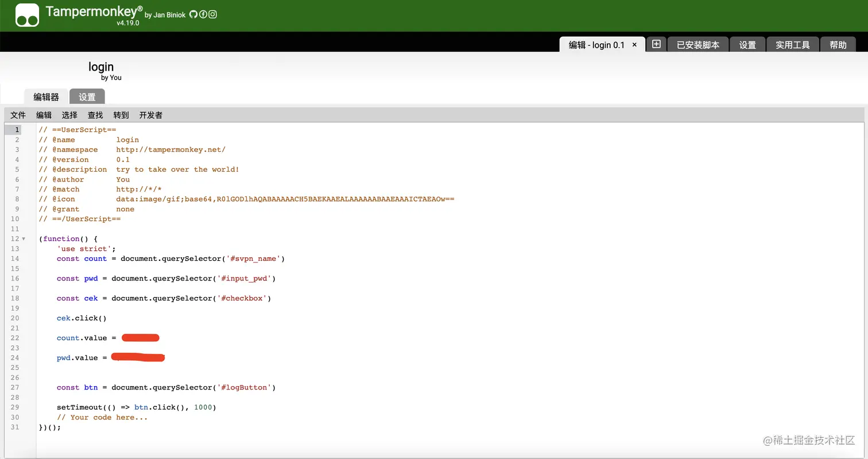Click 'try to take over the world!' description
This screenshot has width=868, height=459.
pos(177,169)
